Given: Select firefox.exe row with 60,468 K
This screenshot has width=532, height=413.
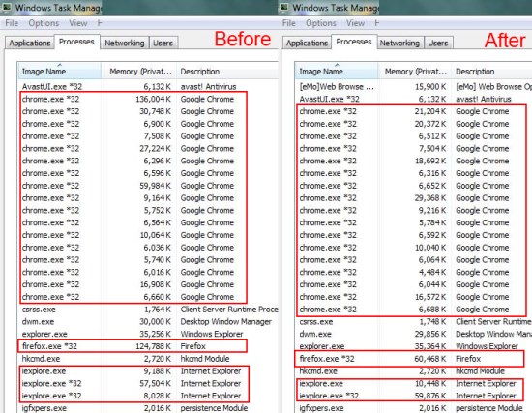Looking at the screenshot, I should click(x=413, y=359).
